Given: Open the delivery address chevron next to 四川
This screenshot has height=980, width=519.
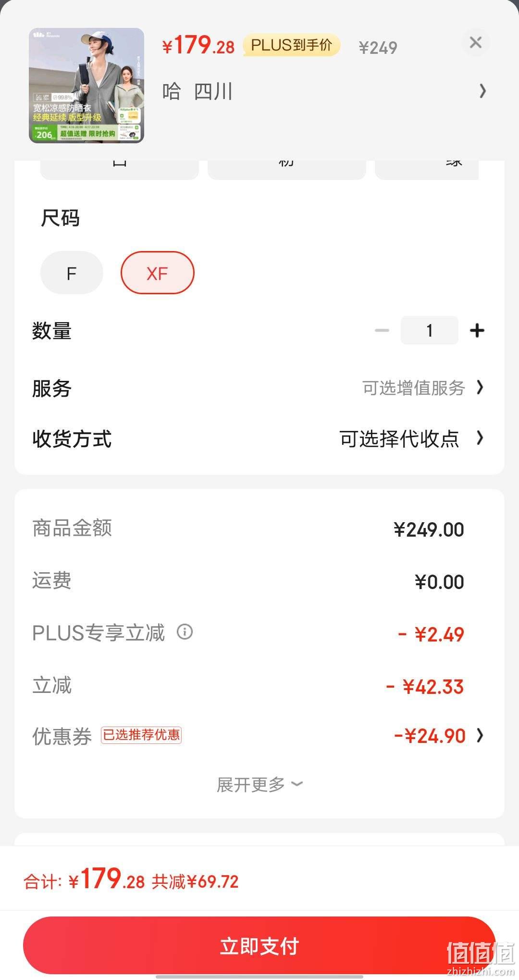Looking at the screenshot, I should coord(483,91).
